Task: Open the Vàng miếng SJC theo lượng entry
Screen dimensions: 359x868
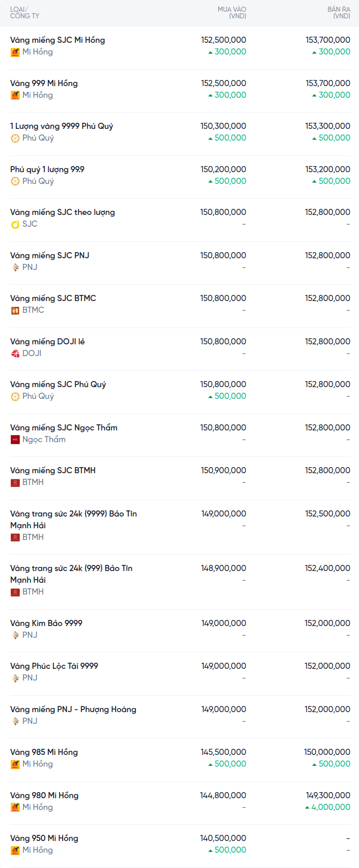Action: (x=63, y=212)
